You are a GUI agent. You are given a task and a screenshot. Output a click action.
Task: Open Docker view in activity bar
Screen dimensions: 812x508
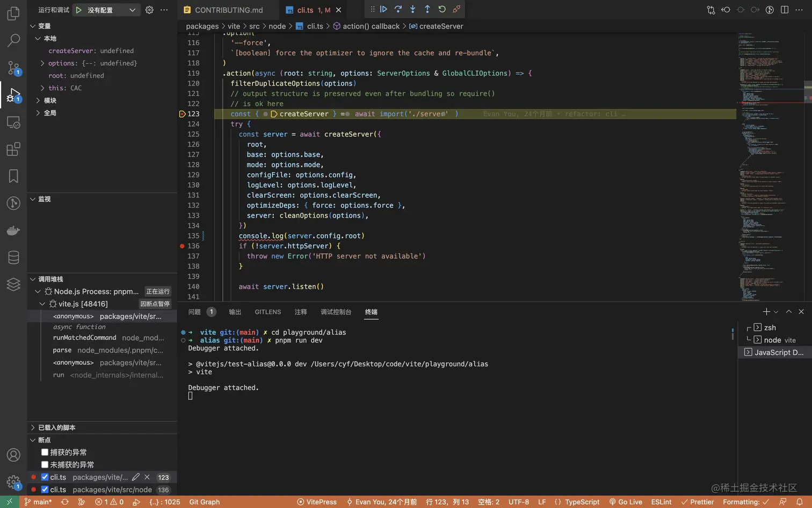[x=13, y=230]
